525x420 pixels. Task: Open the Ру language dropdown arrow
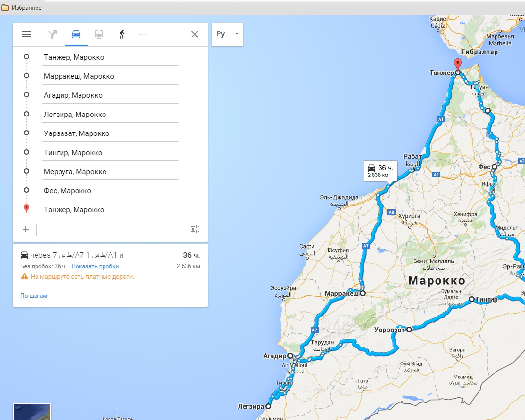237,34
